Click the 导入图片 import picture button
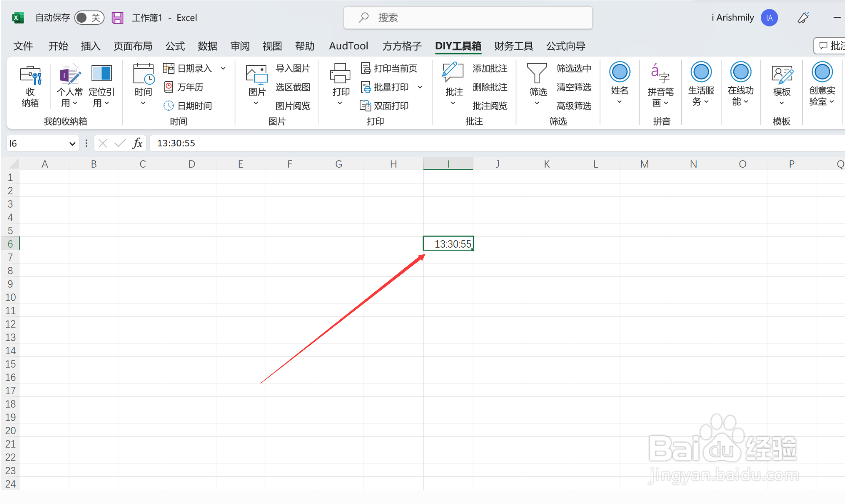This screenshot has width=845, height=504. [292, 69]
